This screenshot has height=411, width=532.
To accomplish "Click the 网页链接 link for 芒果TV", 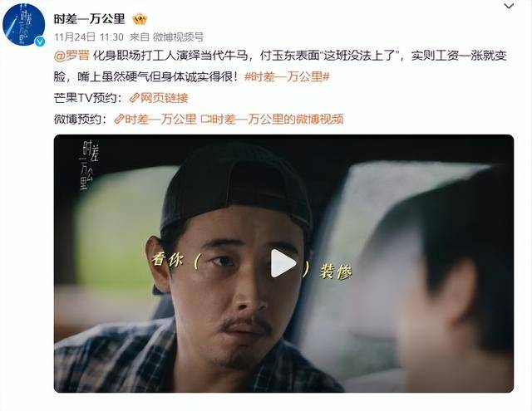I will pos(165,98).
